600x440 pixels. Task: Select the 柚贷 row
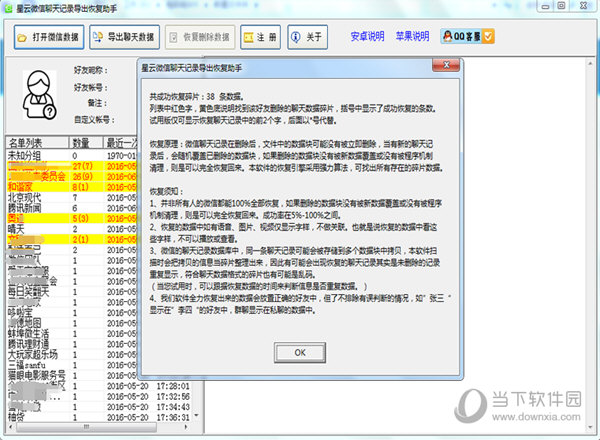[99, 417]
